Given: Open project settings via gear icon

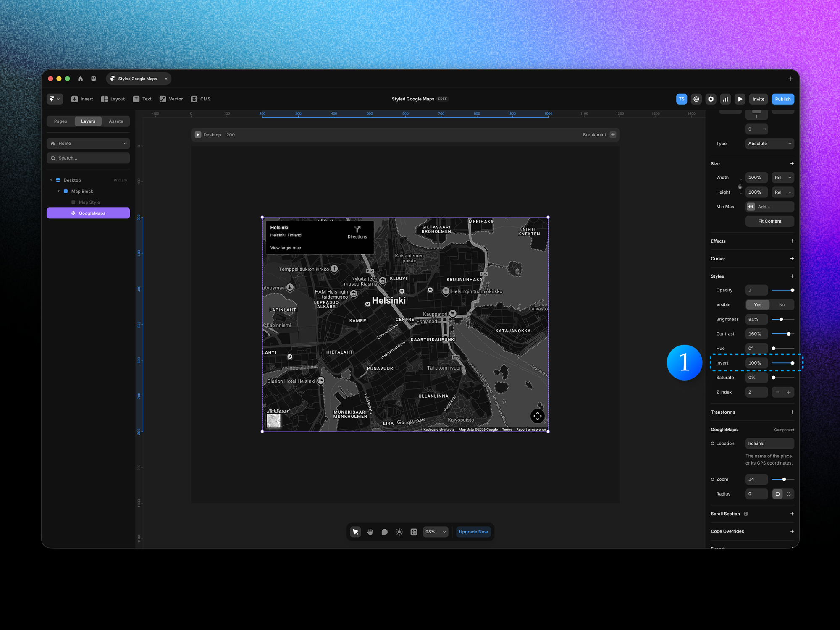Looking at the screenshot, I should pyautogui.click(x=711, y=99).
